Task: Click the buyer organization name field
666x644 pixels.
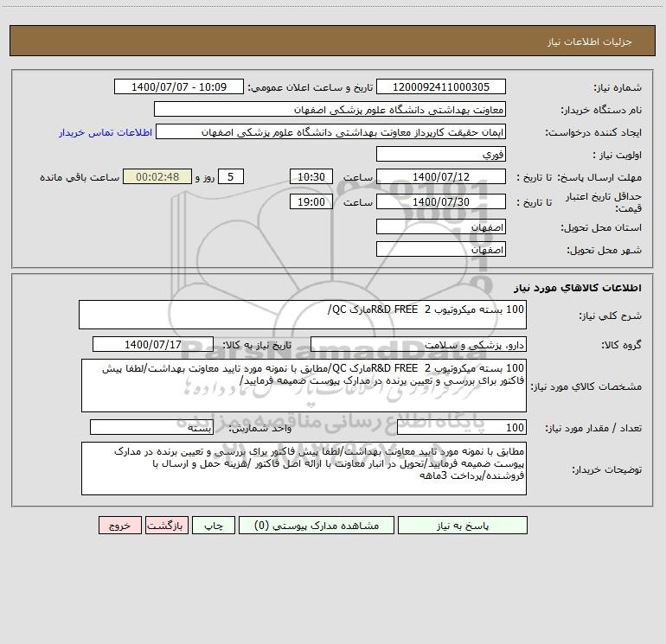Action: [x=330, y=110]
